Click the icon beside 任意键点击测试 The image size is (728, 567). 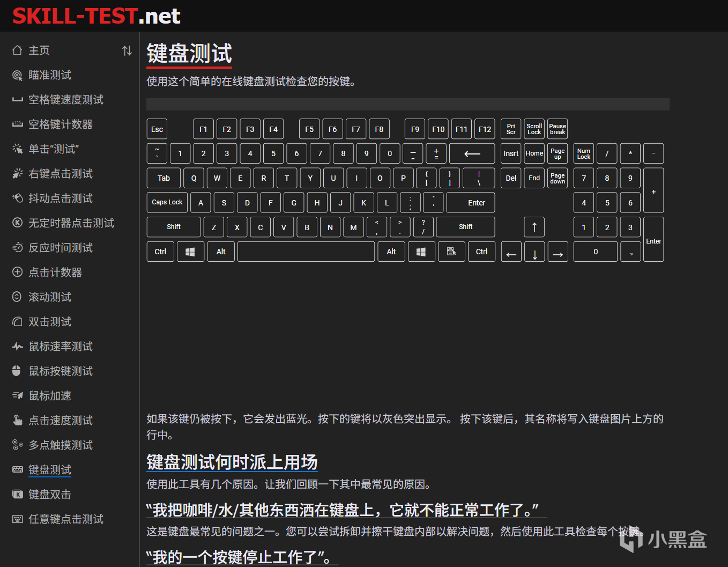[17, 519]
